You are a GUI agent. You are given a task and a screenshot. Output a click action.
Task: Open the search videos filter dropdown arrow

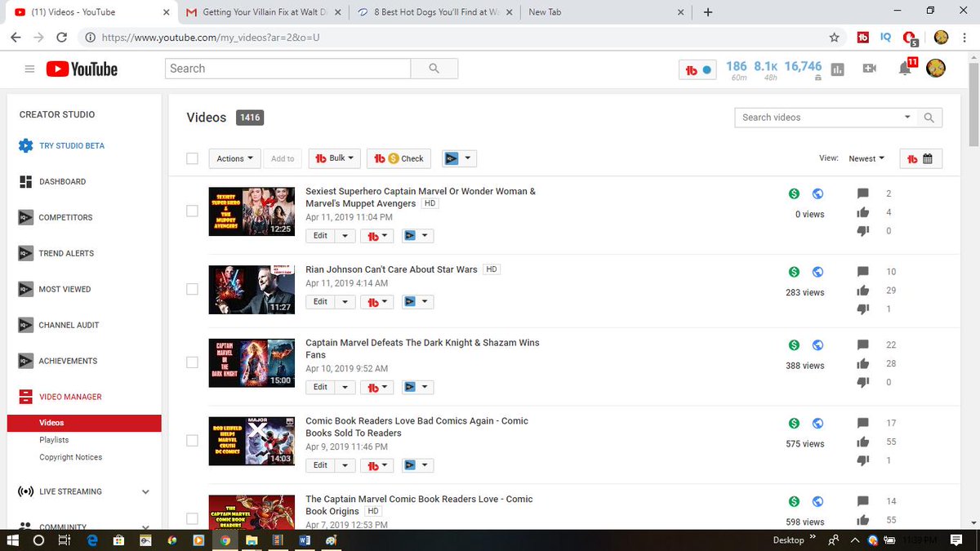(x=907, y=118)
